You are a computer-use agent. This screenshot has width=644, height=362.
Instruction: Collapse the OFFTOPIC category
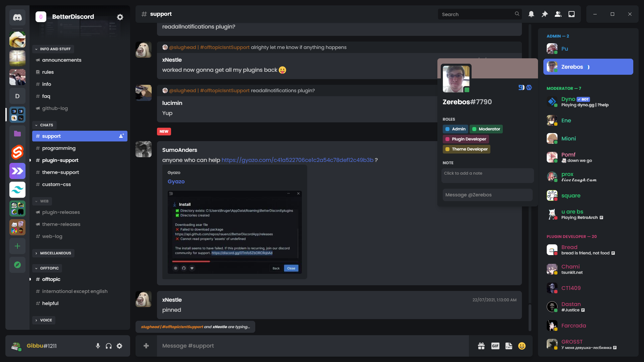(x=47, y=268)
